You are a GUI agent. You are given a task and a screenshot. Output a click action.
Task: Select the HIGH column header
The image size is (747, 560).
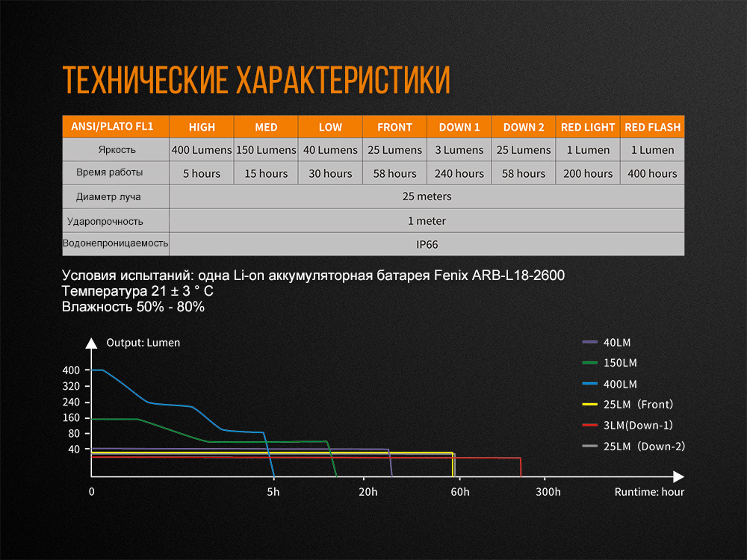pos(202,127)
